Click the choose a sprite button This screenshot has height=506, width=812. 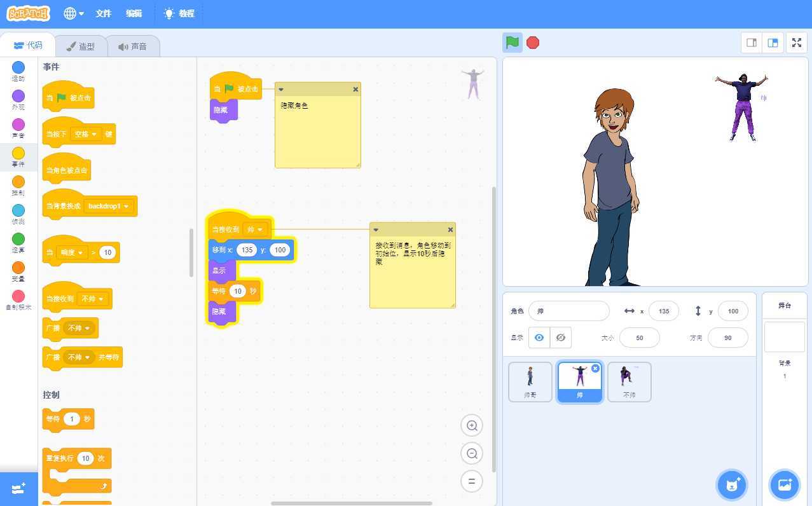coord(731,485)
